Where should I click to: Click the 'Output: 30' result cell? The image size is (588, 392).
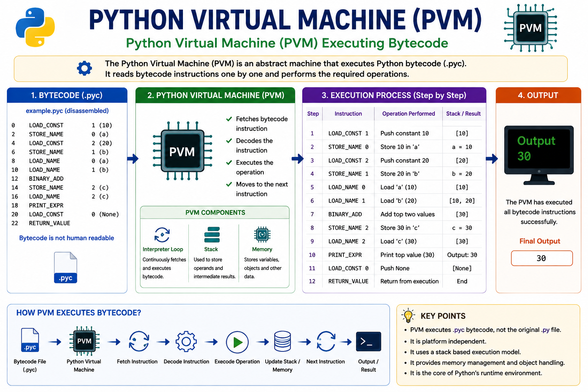coord(462,255)
